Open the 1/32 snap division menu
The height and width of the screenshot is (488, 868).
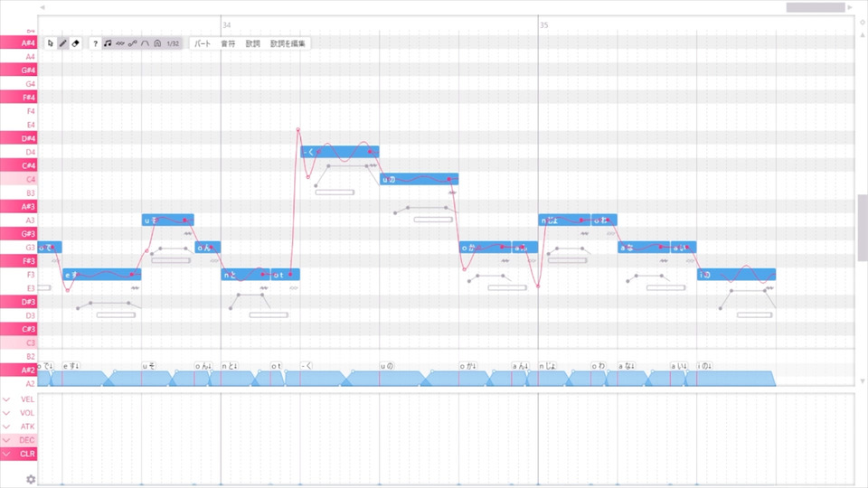pos(173,43)
